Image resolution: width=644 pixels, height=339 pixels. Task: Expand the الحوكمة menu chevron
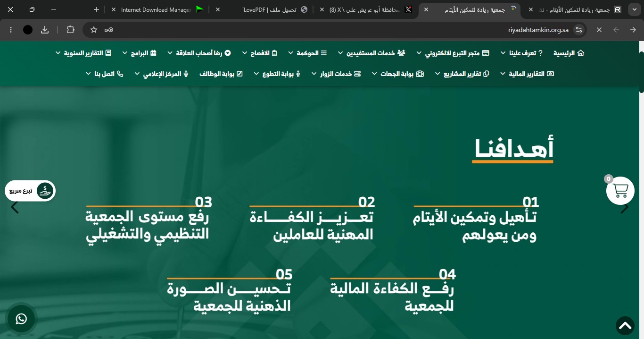(290, 53)
